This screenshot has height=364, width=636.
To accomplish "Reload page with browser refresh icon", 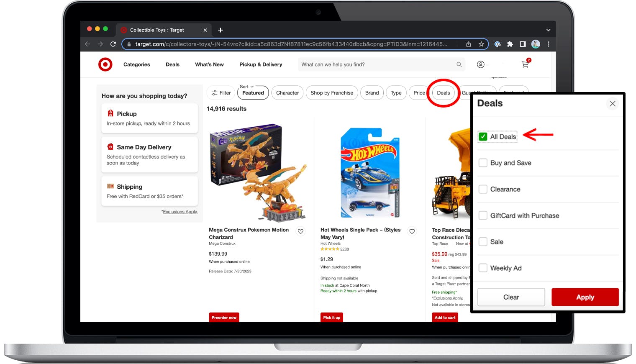I will (x=113, y=44).
